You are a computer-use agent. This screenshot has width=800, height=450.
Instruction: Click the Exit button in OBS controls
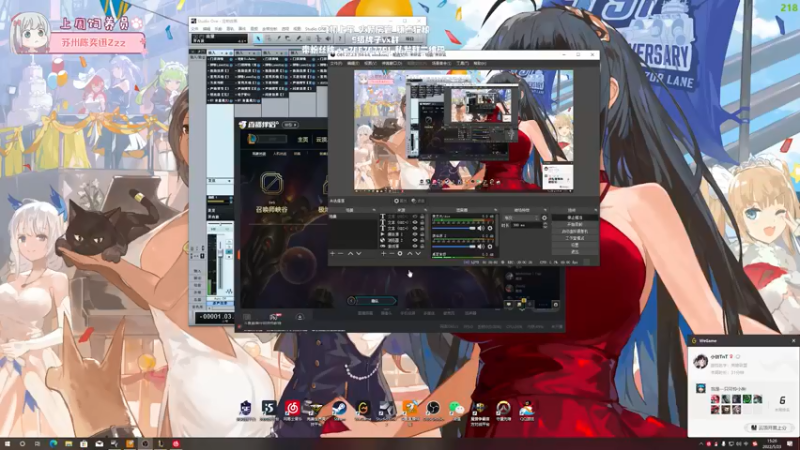(575, 252)
